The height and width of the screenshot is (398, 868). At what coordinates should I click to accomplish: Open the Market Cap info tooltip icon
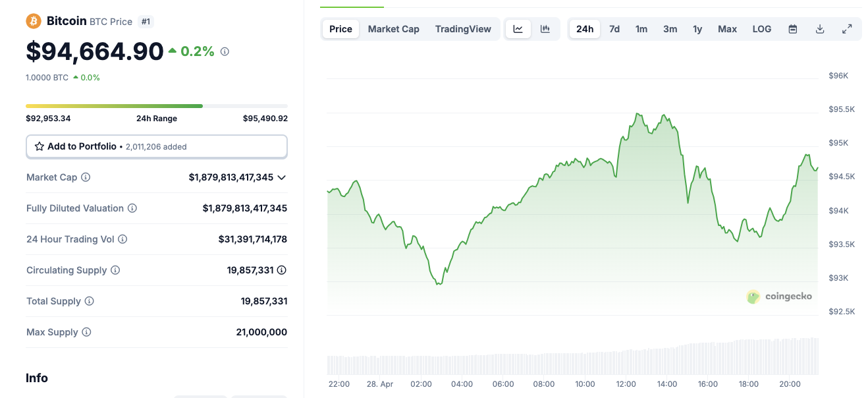tap(86, 177)
